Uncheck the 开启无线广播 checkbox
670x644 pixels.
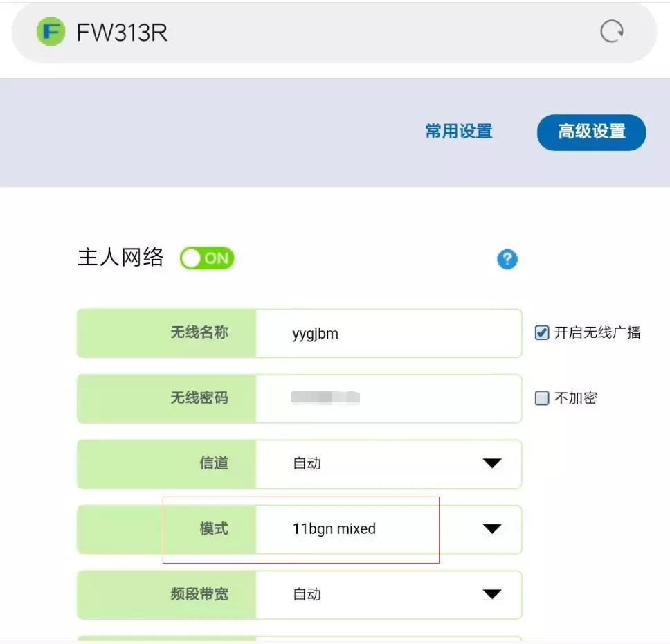pyautogui.click(x=541, y=332)
